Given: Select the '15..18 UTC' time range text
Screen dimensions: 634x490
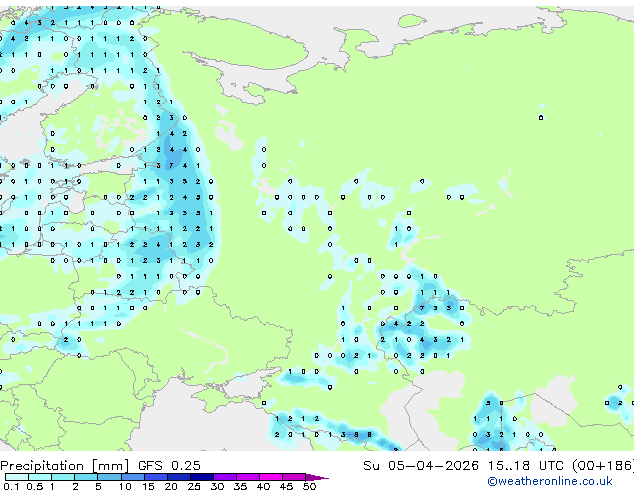Looking at the screenshot, I should (526, 466).
